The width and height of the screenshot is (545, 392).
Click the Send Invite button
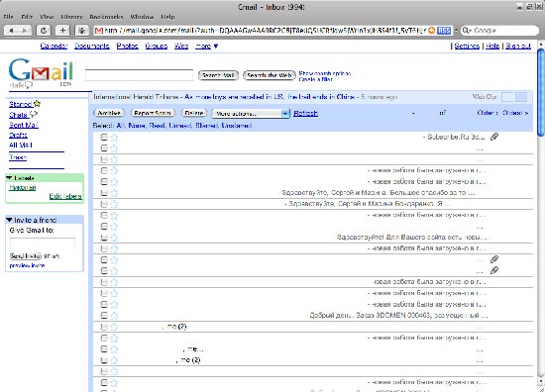click(26, 256)
